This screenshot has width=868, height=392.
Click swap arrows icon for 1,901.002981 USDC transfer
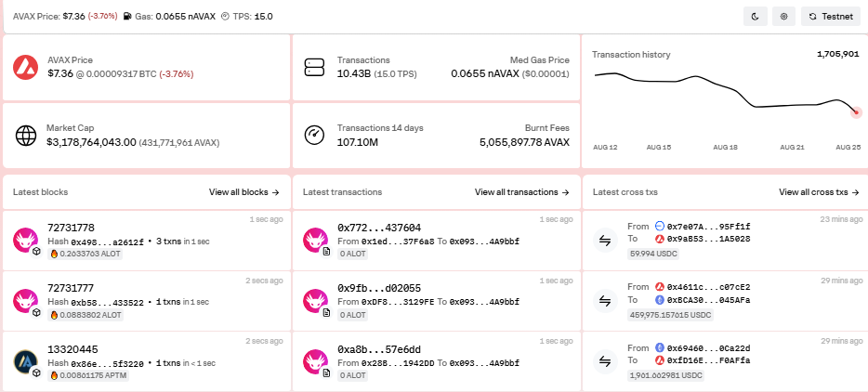click(x=605, y=361)
